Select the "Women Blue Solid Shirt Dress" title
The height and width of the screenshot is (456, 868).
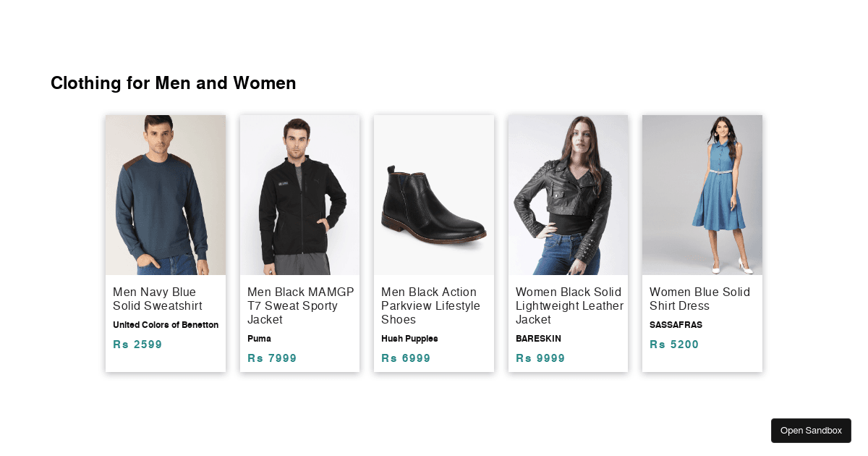(699, 299)
